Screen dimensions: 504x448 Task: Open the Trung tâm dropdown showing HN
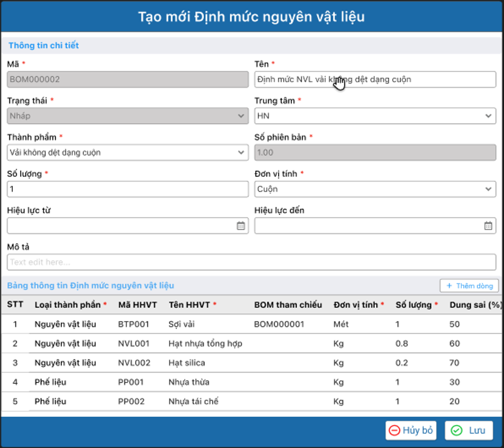(488, 116)
